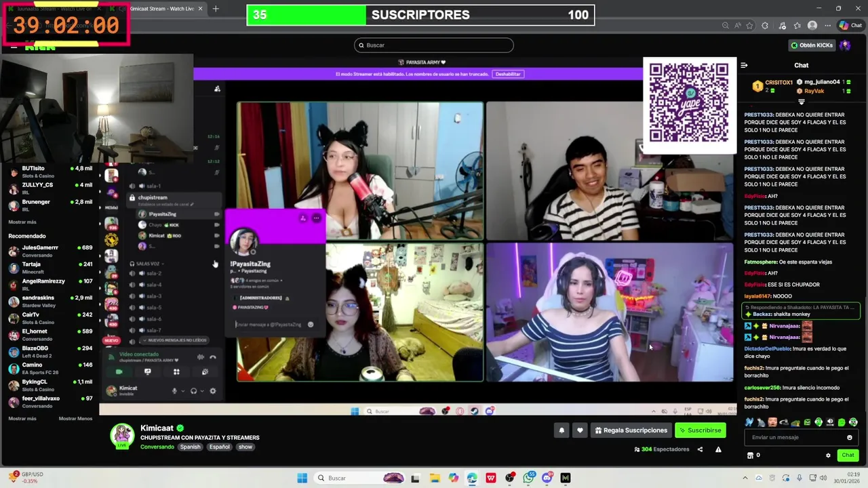Click the Suscribirse button
This screenshot has height=488, width=868.
click(701, 430)
